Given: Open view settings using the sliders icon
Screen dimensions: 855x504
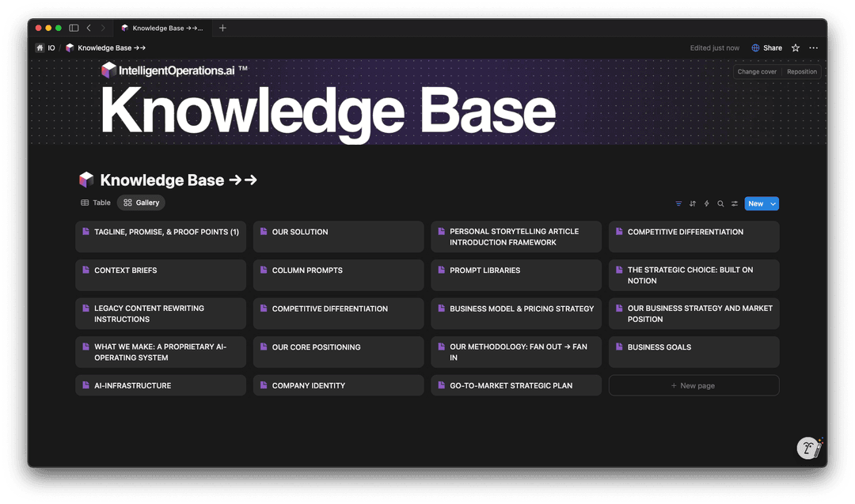Looking at the screenshot, I should [735, 203].
